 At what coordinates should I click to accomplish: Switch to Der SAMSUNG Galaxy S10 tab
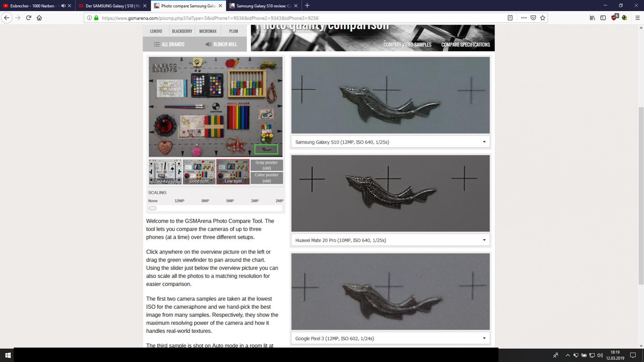[x=113, y=6]
